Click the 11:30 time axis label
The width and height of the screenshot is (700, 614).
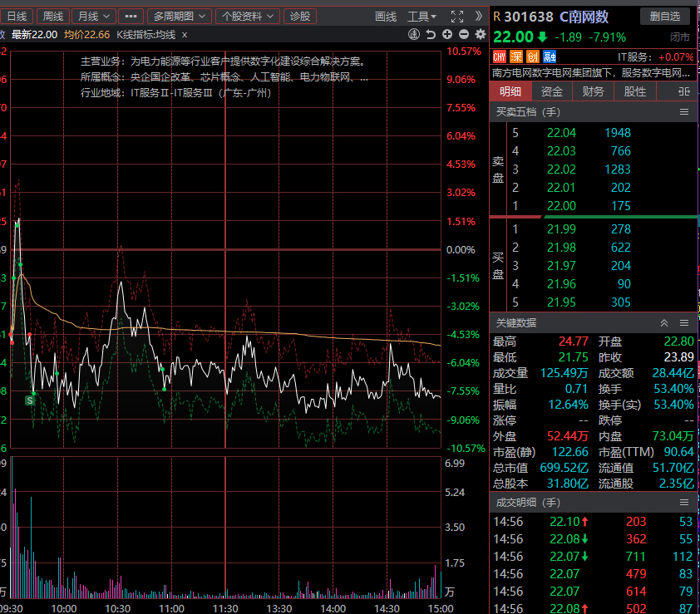tap(225, 609)
